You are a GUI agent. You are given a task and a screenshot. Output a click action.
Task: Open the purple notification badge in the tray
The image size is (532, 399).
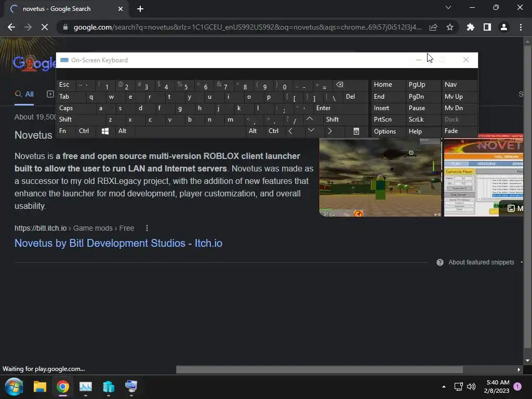[517, 387]
